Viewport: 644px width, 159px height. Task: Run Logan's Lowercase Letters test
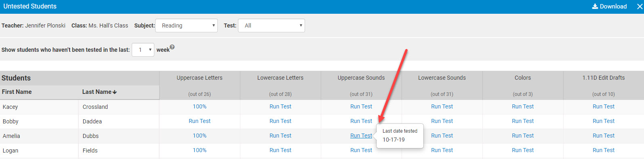point(280,150)
